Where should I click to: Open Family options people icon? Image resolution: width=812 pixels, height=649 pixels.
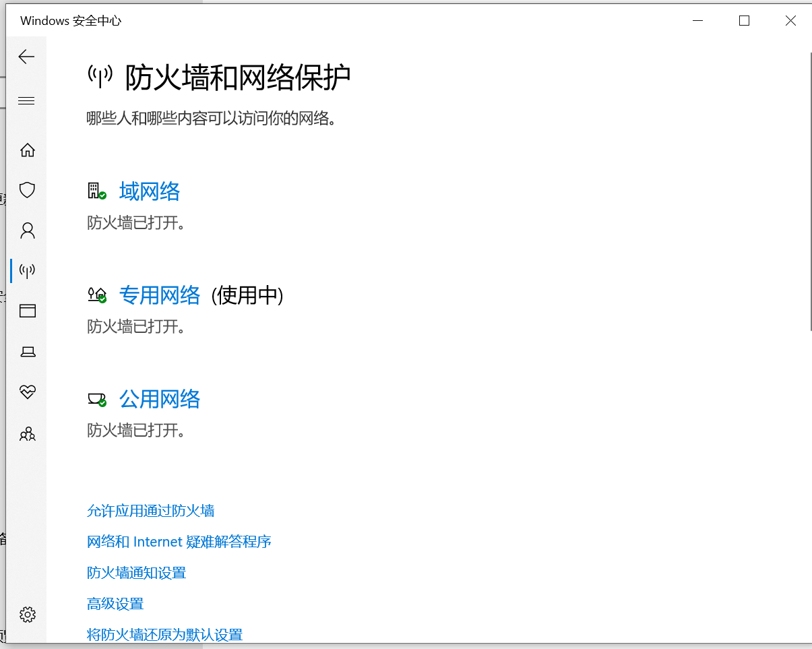pos(27,433)
